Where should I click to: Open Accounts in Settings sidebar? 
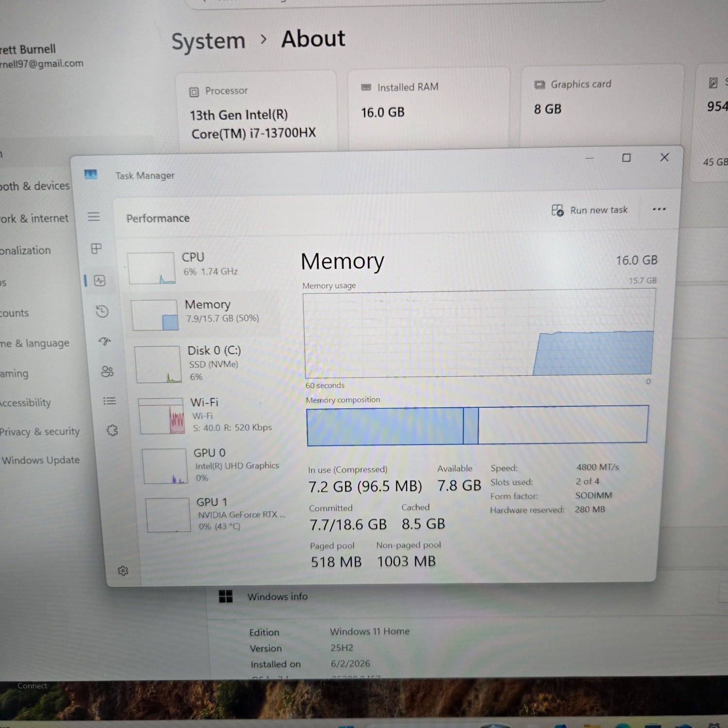point(15,314)
